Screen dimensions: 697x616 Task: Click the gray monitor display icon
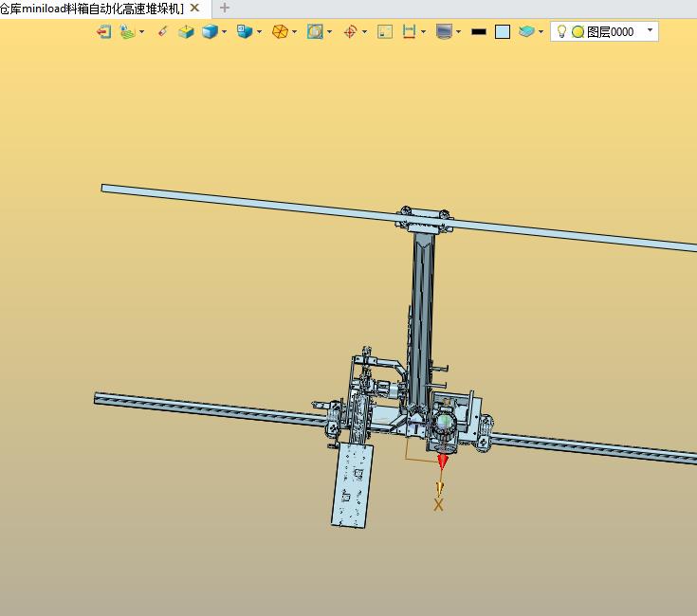pos(444,32)
